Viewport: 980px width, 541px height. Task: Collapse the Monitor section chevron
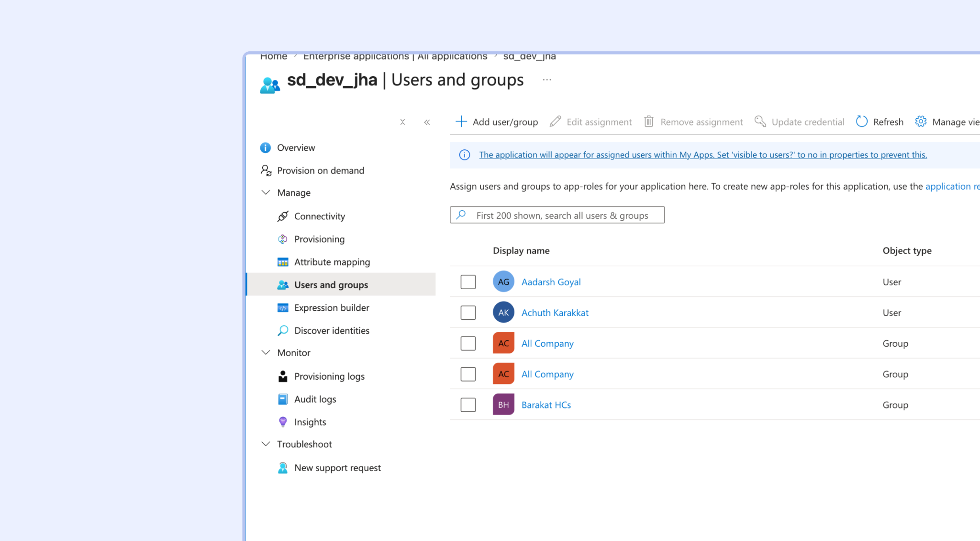[x=266, y=352]
